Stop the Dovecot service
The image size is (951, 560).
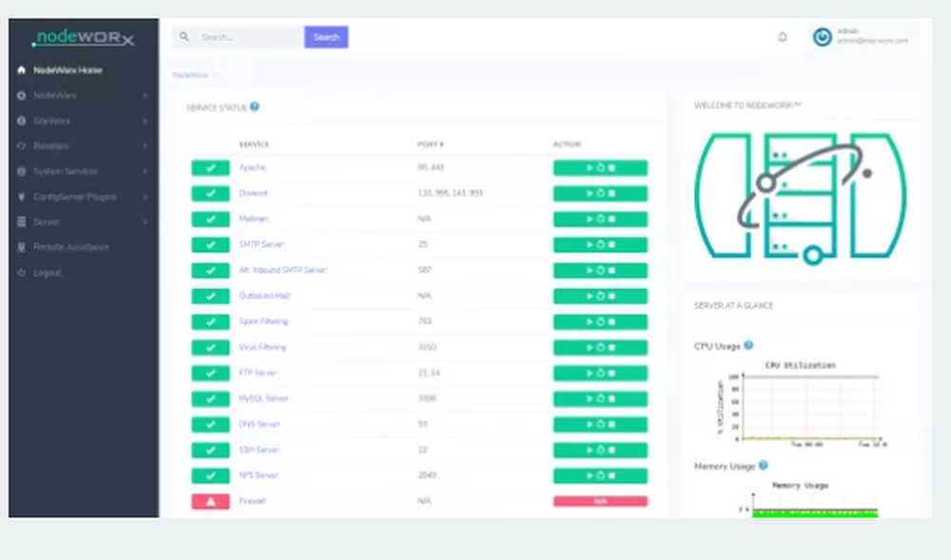[x=611, y=193]
